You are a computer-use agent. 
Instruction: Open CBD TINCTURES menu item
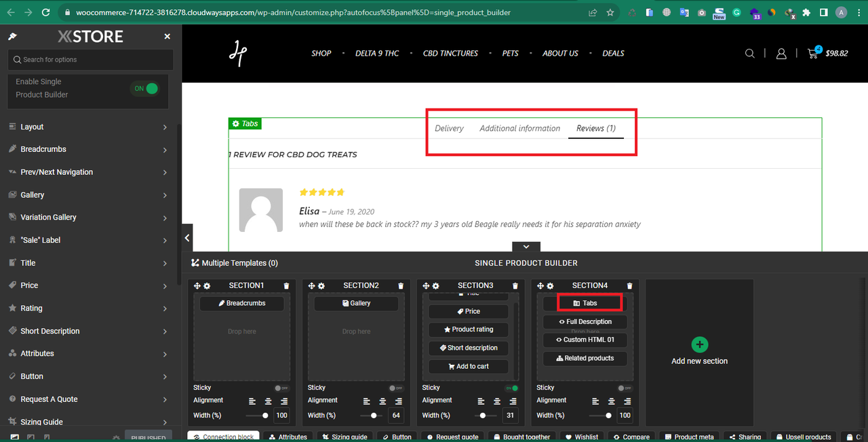[x=450, y=53]
